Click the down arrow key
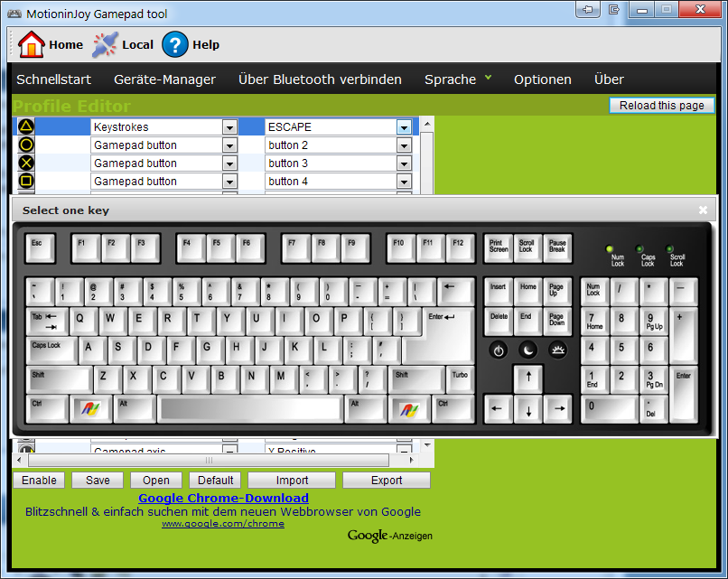The image size is (728, 579). click(528, 409)
